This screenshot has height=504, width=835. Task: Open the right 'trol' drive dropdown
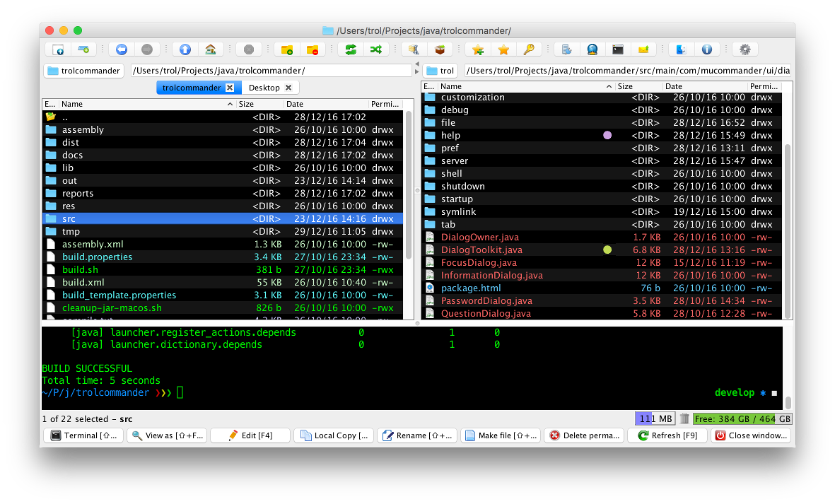(x=440, y=71)
